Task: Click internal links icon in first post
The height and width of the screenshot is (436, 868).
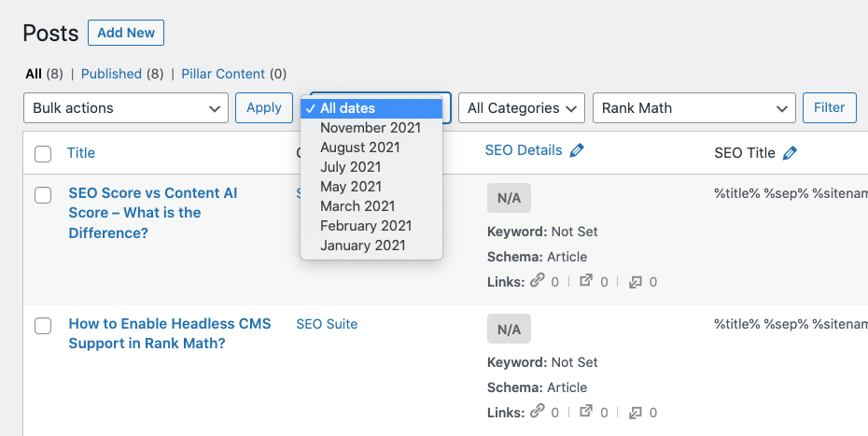Action: click(537, 281)
